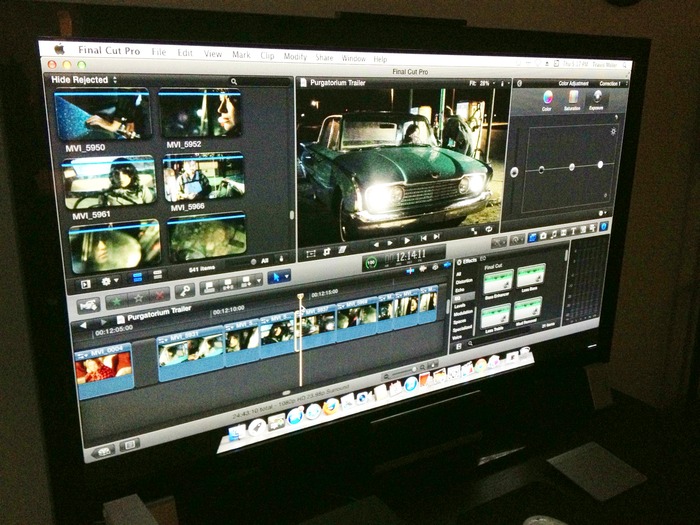The width and height of the screenshot is (700, 525).
Task: Open the Select tool pop-up menu
Action: [x=279, y=277]
